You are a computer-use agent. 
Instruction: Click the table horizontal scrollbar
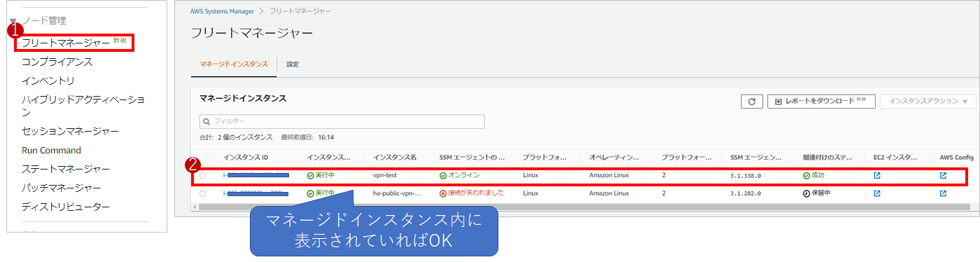coord(580,207)
